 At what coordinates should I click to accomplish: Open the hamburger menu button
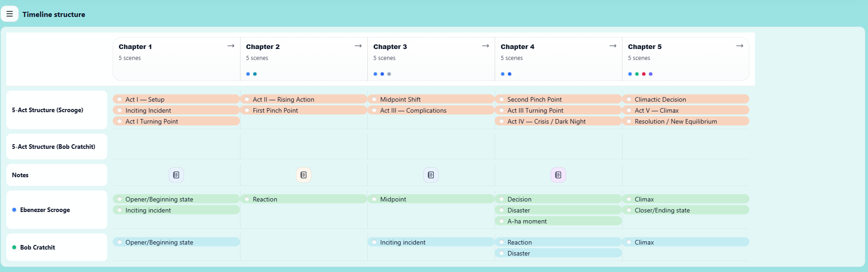pyautogui.click(x=10, y=14)
